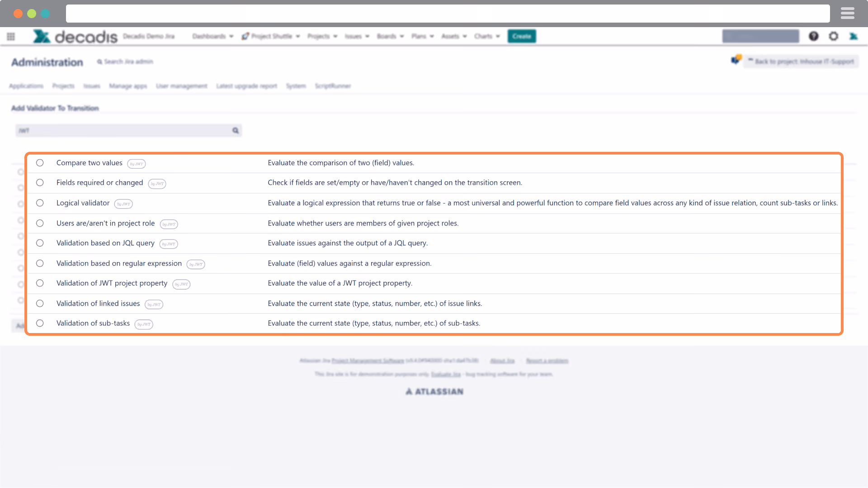Viewport: 868px width, 488px height.
Task: Choose Validation of JWT project property radio
Action: (40, 283)
